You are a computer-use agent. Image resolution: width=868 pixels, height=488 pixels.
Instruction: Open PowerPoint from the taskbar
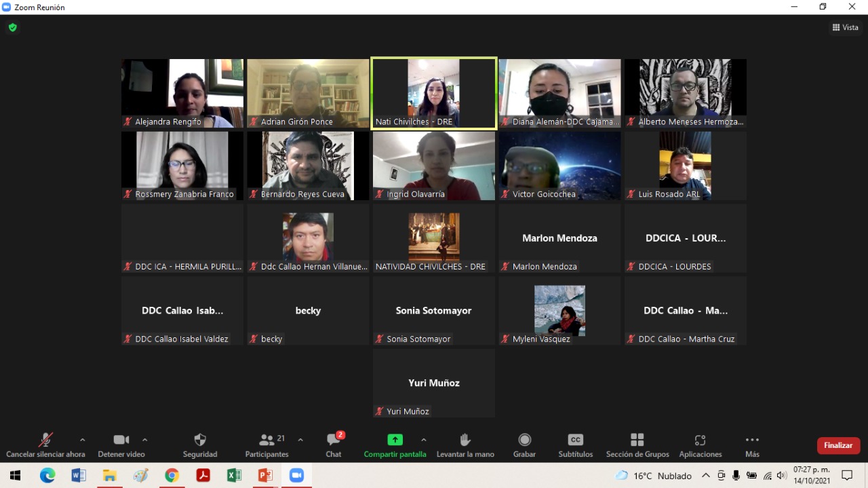pyautogui.click(x=265, y=476)
